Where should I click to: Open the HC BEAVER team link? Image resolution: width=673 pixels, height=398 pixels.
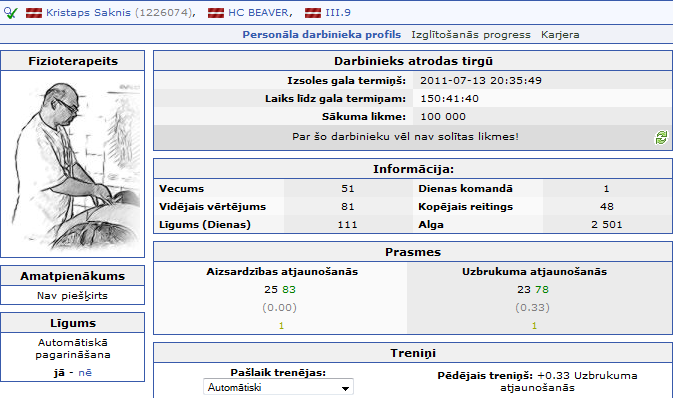(x=258, y=13)
